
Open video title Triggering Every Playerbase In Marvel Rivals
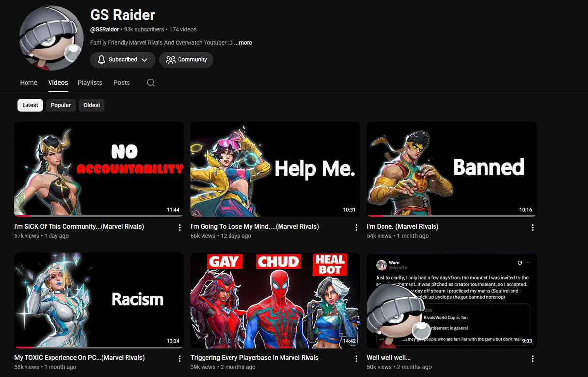click(x=254, y=358)
